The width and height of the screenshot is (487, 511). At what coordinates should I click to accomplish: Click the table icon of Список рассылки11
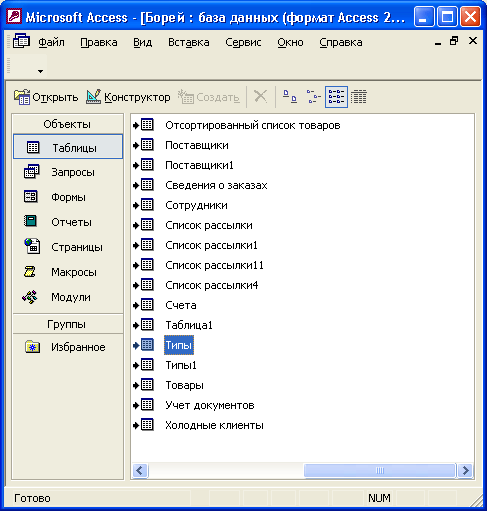tap(147, 265)
